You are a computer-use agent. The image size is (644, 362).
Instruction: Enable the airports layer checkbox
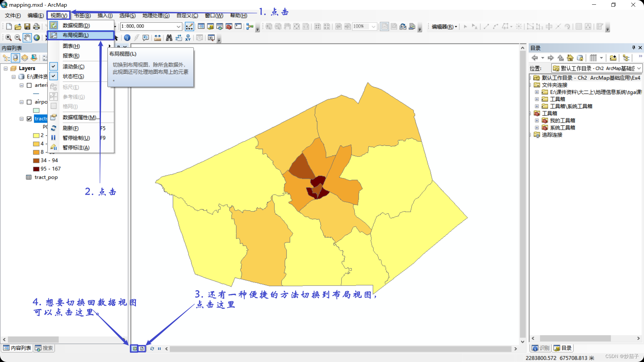[29, 102]
